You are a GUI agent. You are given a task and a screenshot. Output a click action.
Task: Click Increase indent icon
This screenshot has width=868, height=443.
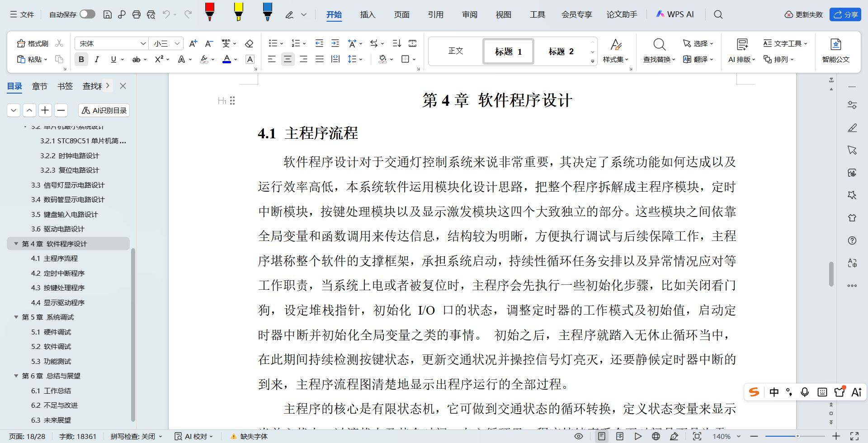click(335, 43)
